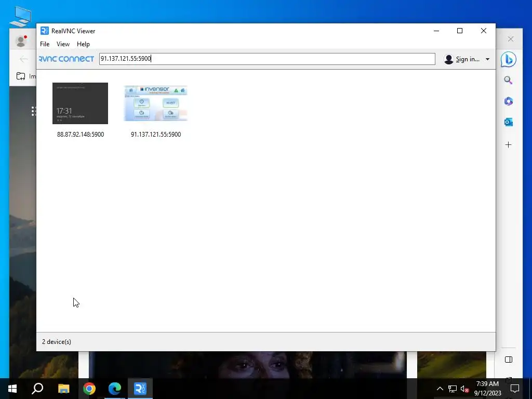Close the RealVNC Viewer window

point(484,31)
